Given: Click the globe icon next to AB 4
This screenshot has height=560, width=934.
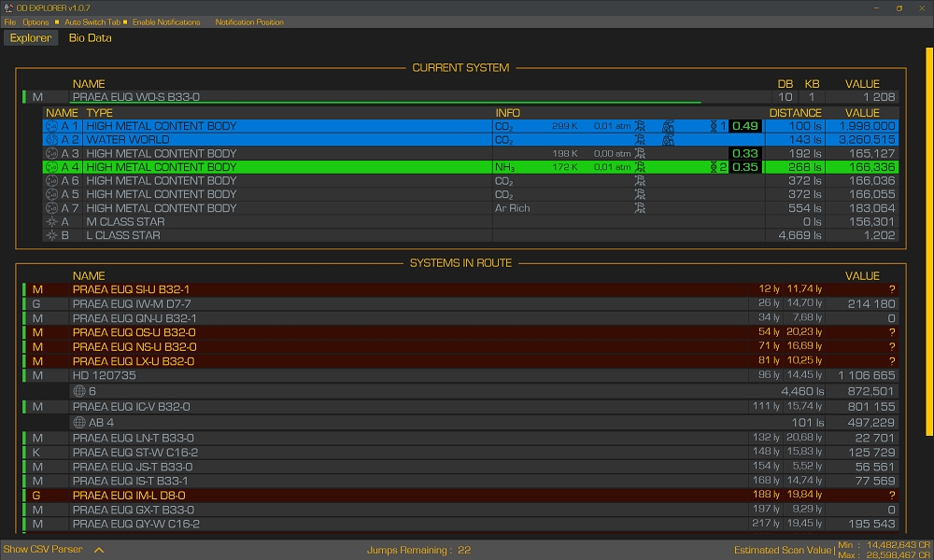Looking at the screenshot, I should click(x=79, y=422).
